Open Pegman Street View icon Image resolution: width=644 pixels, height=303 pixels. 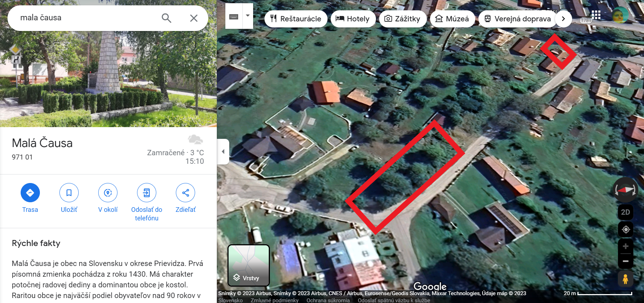(x=625, y=279)
